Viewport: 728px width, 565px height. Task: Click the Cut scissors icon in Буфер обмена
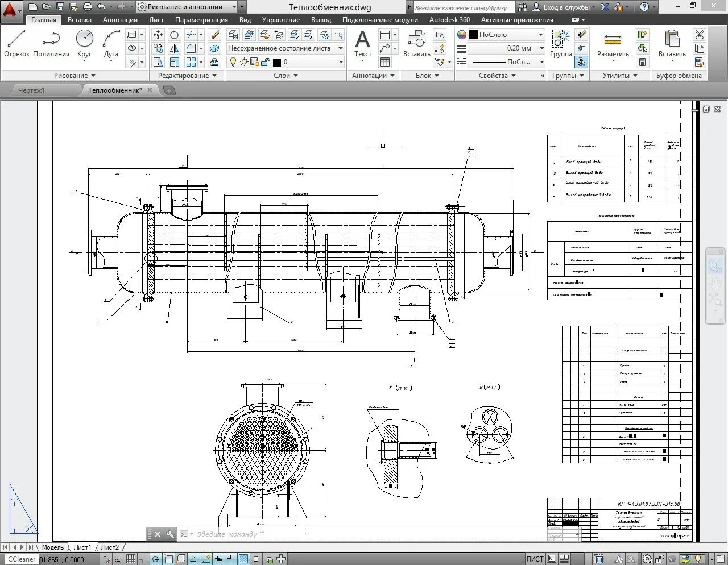coord(700,35)
